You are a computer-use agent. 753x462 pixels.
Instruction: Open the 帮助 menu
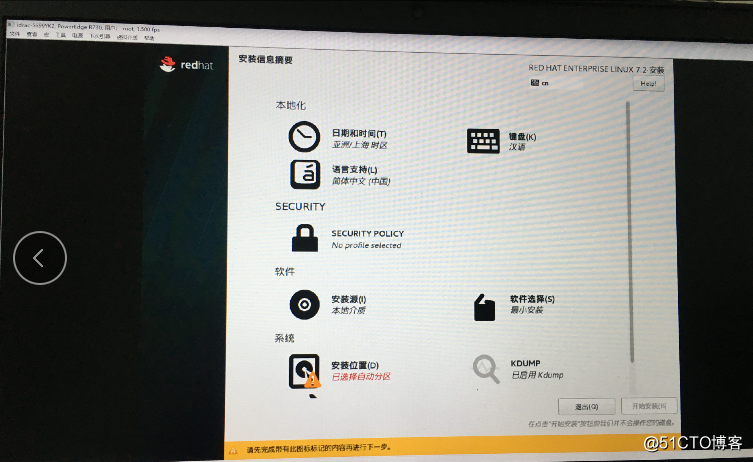[149, 38]
